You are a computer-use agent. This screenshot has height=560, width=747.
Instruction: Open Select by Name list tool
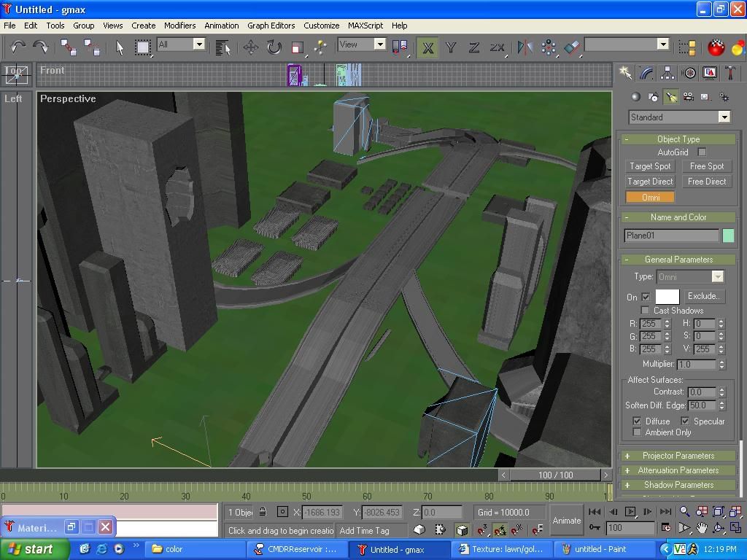click(x=222, y=47)
